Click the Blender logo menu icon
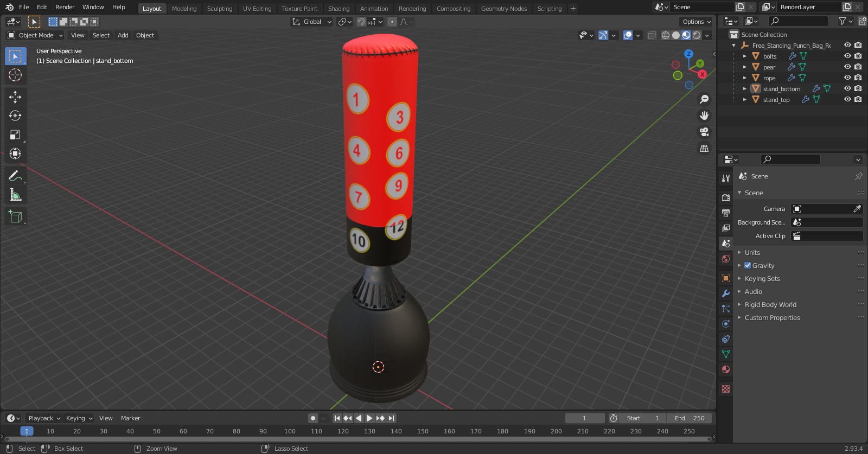The width and height of the screenshot is (868, 454). (x=9, y=7)
